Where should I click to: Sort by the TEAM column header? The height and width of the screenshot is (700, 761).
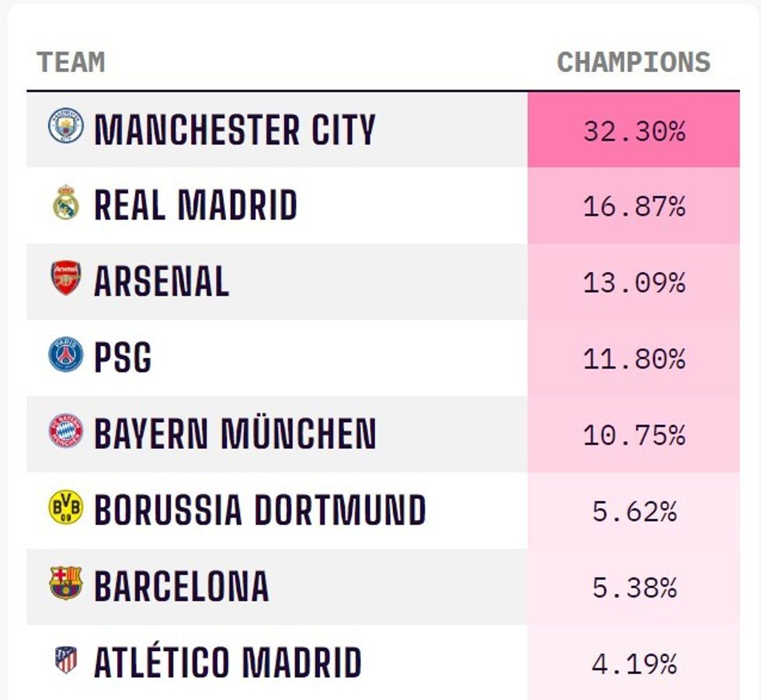click(x=71, y=62)
